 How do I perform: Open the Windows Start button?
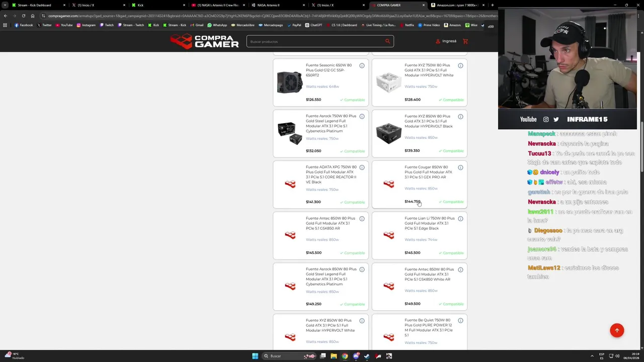255,356
